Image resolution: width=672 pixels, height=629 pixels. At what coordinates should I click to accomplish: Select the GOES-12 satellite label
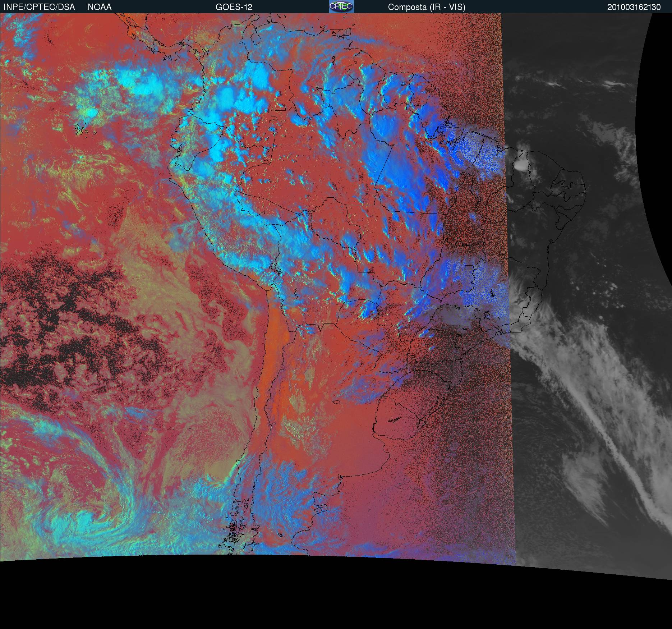(x=234, y=7)
